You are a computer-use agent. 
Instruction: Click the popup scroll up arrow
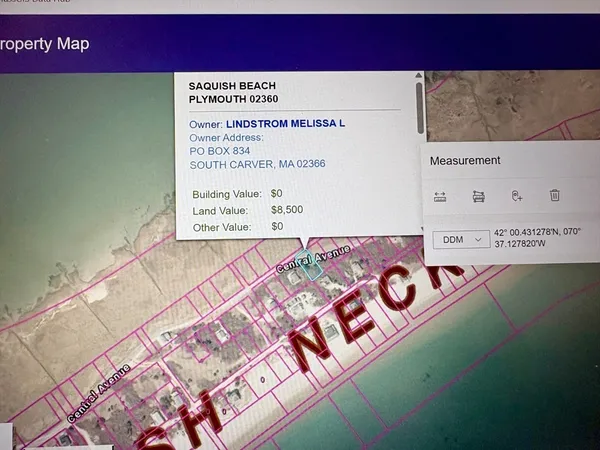coord(419,76)
